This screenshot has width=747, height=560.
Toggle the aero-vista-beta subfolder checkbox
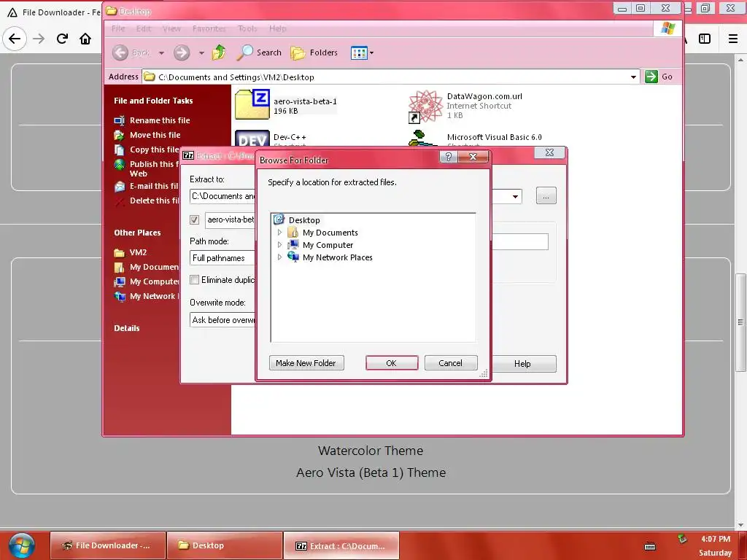point(194,219)
